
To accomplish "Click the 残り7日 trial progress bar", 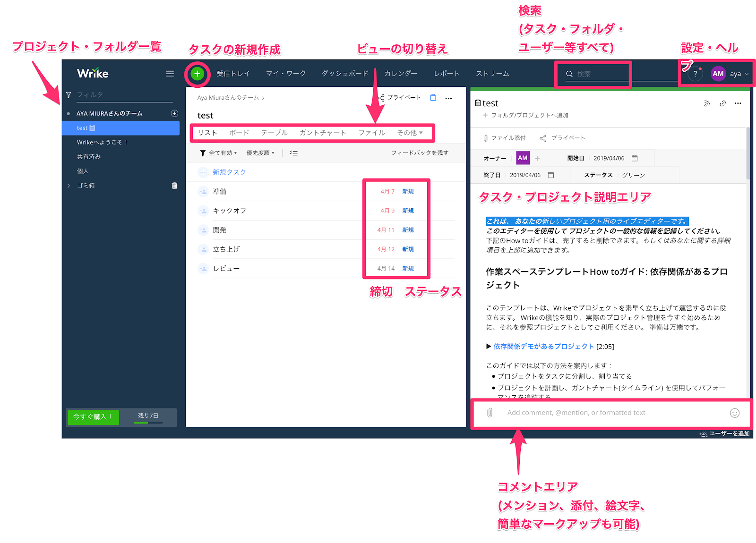I will [148, 423].
